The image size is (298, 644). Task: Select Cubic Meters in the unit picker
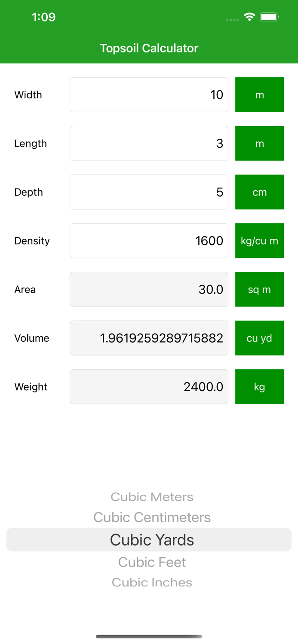tap(152, 497)
